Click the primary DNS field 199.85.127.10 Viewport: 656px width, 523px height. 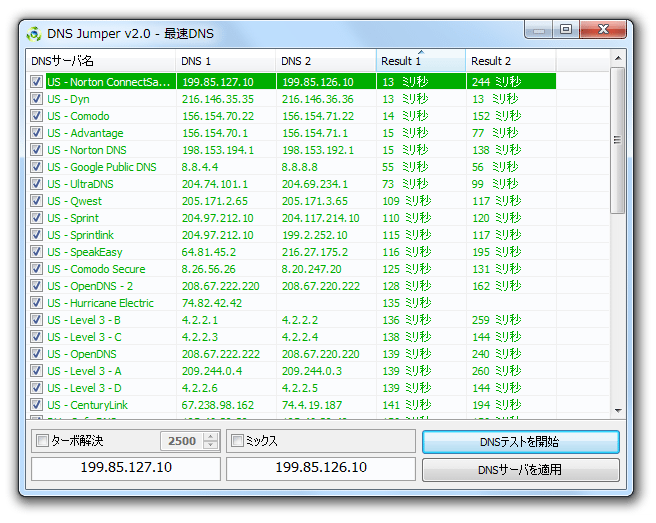tap(126, 468)
